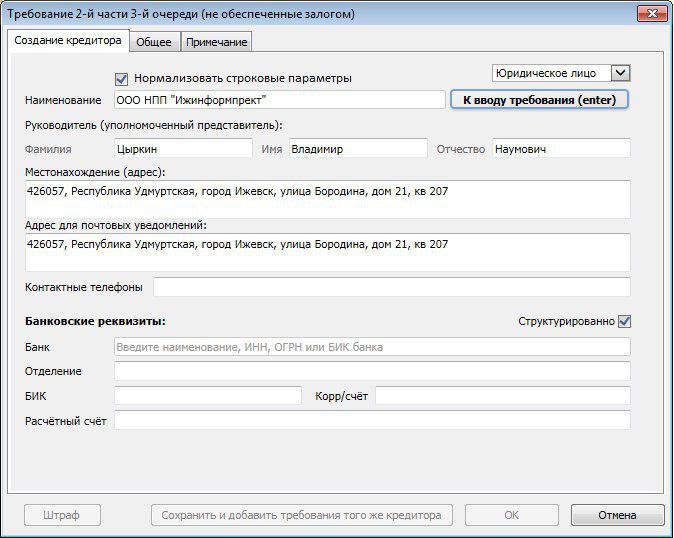
Task: Open the 'Юридическое лицо' dropdown
Action: click(x=620, y=73)
